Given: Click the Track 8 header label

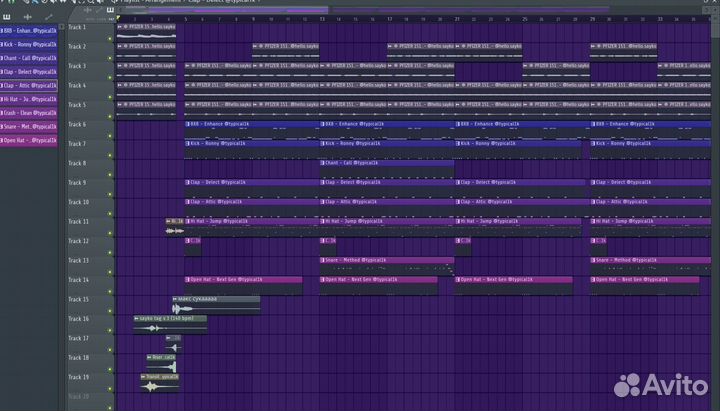Looking at the screenshot, I should click(x=78, y=163).
